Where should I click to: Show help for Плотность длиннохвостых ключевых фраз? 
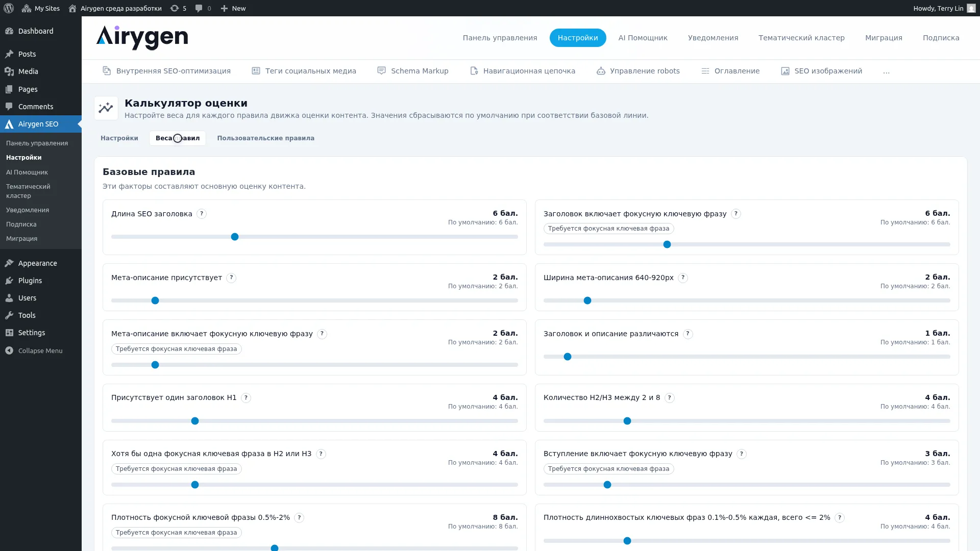pos(840,517)
